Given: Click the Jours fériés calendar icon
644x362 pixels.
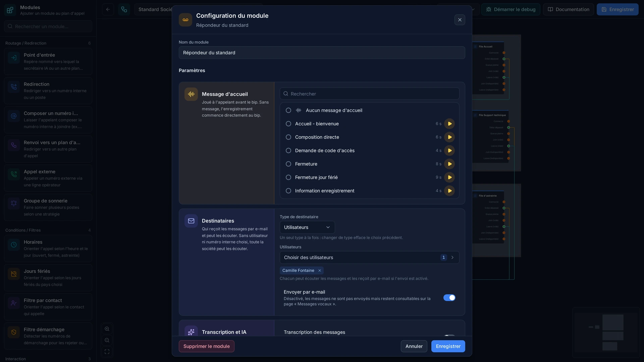Looking at the screenshot, I should (x=14, y=274).
